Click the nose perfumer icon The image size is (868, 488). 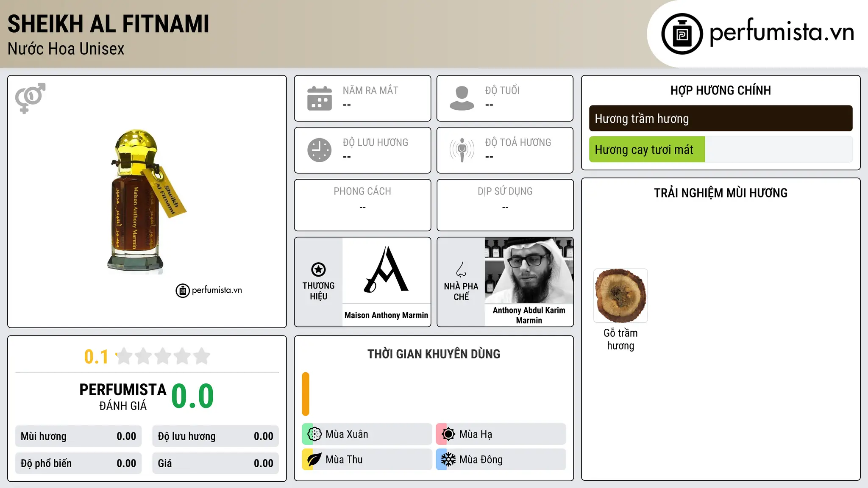[x=461, y=269]
